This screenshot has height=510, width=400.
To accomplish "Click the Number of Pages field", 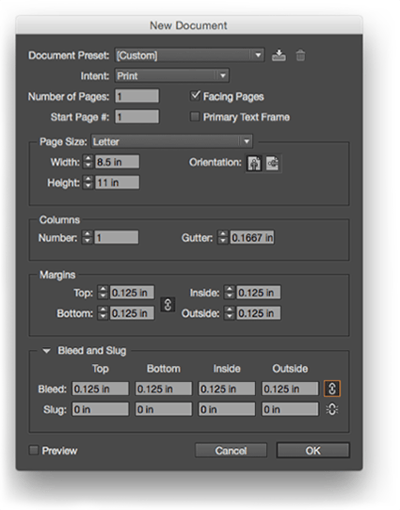I will coord(137,97).
